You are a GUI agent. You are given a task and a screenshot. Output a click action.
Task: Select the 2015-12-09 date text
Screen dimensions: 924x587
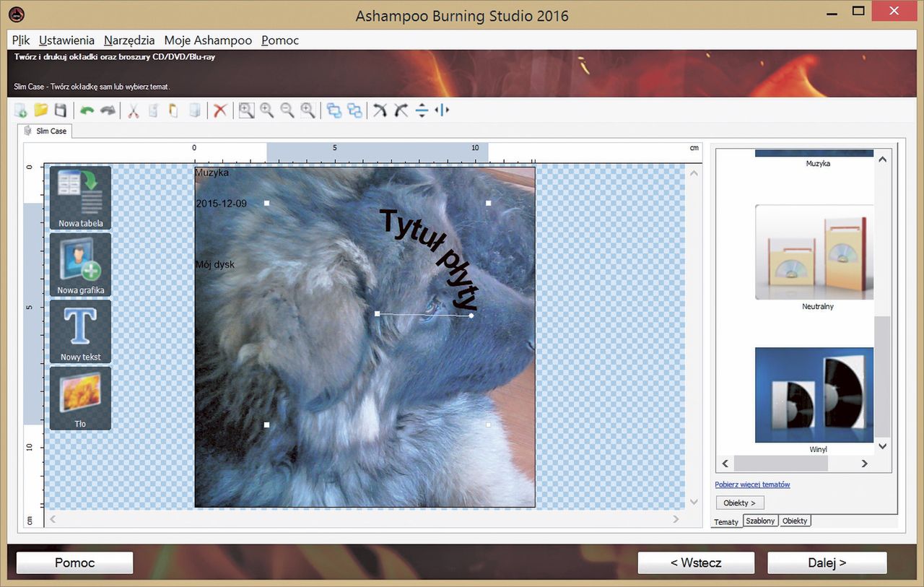(221, 204)
